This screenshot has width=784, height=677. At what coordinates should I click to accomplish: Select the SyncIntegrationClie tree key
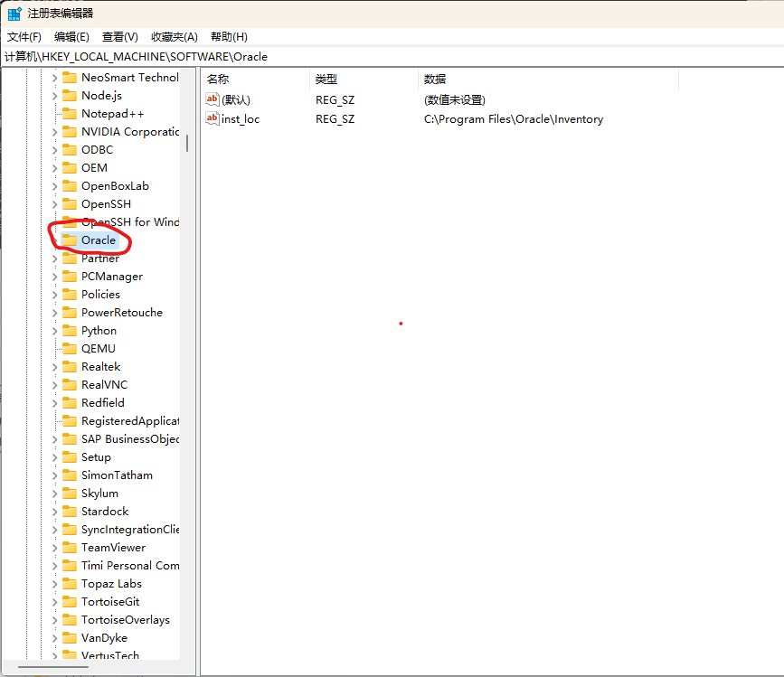tap(130, 529)
